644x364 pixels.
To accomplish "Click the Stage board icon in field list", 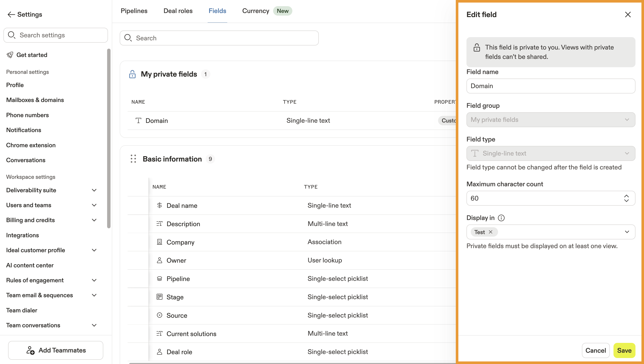I will (x=159, y=297).
